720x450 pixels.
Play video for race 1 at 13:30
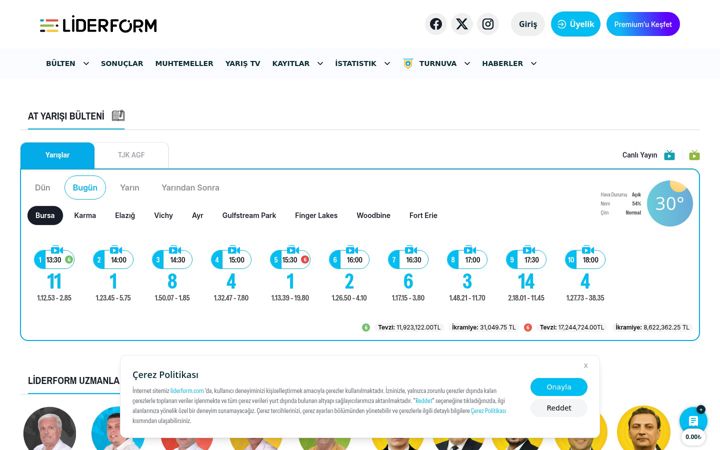pyautogui.click(x=57, y=250)
